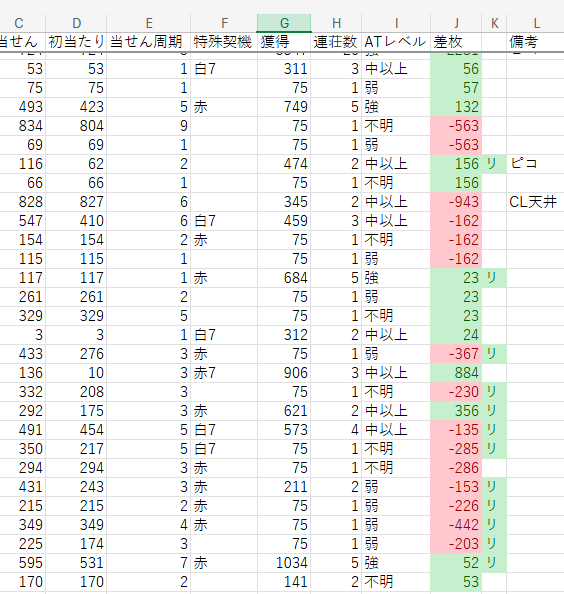Select the 差枚 cell showing -153
The image size is (564, 594).
pyautogui.click(x=456, y=487)
